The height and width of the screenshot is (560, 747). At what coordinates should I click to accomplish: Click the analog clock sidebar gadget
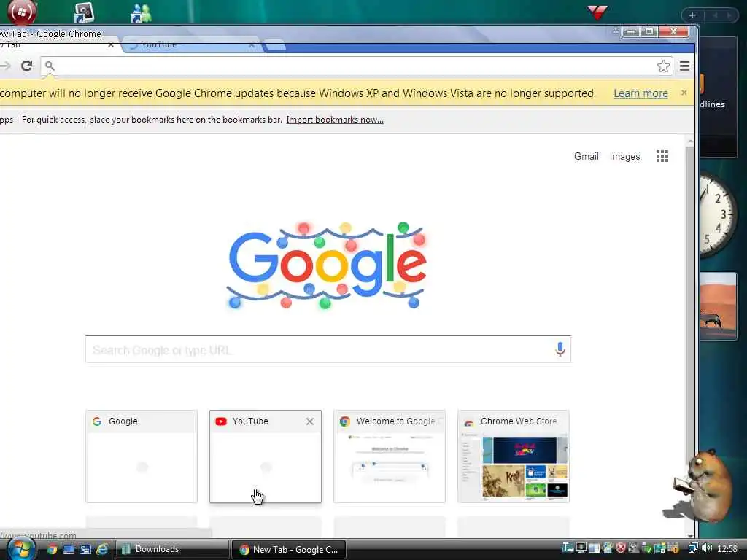click(718, 214)
